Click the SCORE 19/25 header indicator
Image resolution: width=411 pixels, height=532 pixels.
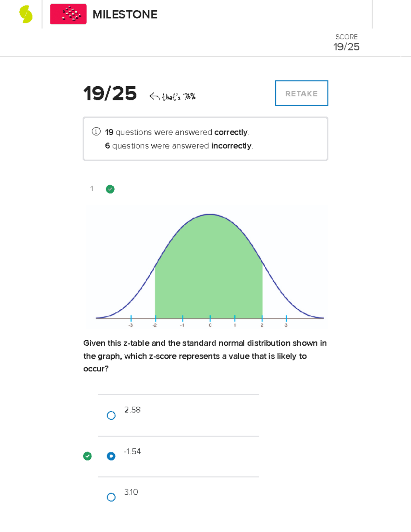tap(346, 42)
